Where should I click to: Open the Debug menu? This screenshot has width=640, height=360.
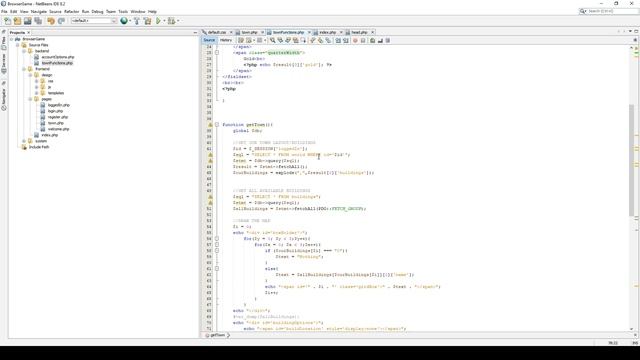[x=97, y=11]
